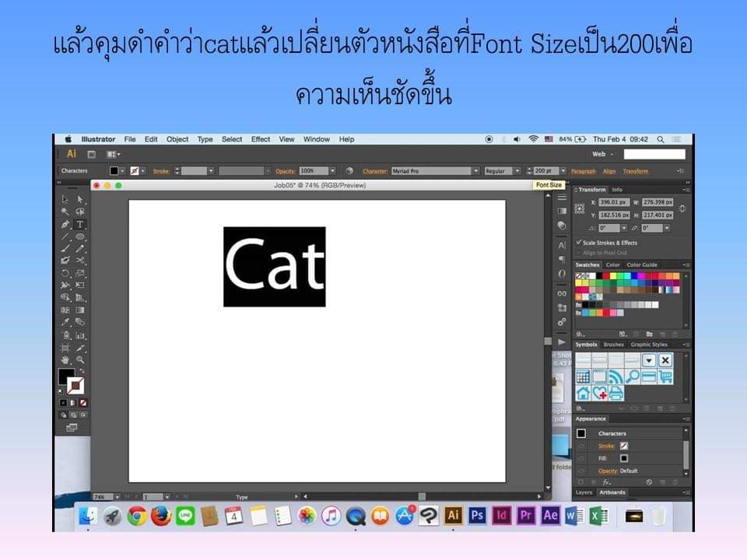Open the rotate angle dropdown in Transform
This screenshot has height=560, width=747.
coord(624,228)
